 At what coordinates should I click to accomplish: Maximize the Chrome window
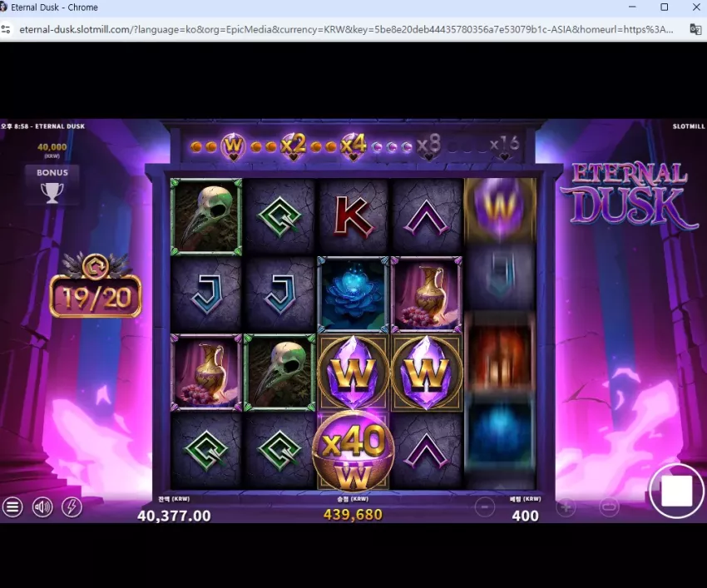(665, 7)
